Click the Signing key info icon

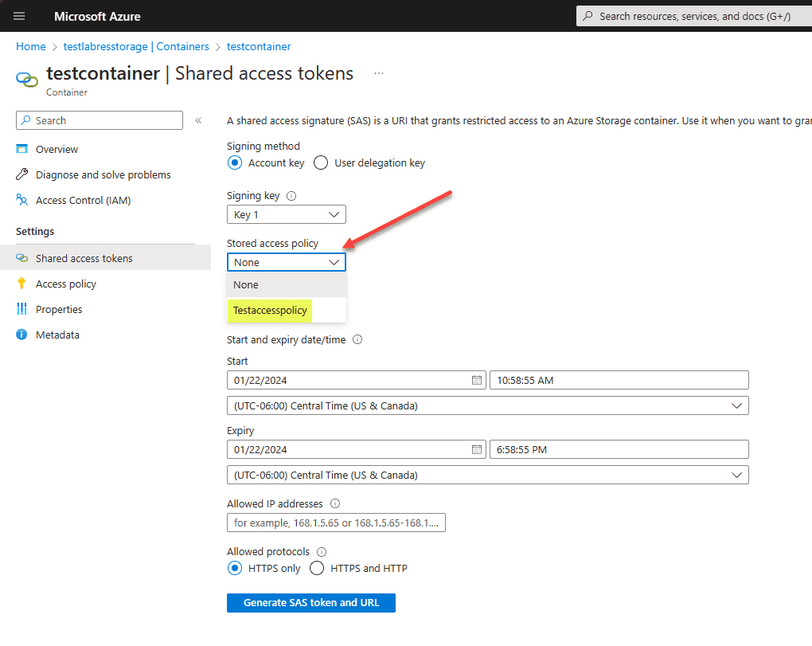coord(291,196)
